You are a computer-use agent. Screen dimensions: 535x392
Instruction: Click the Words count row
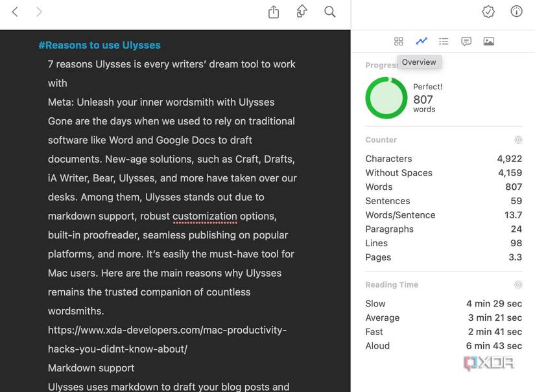444,187
